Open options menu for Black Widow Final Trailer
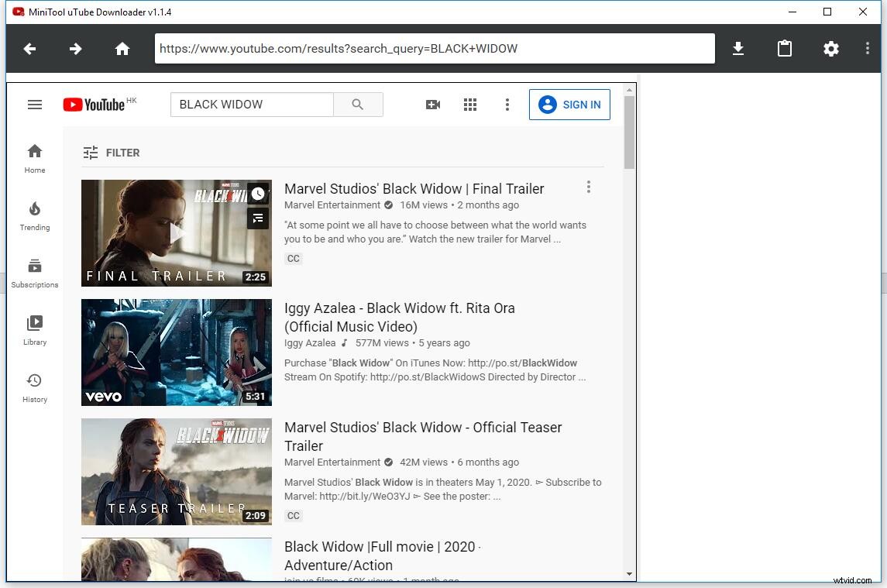 589,187
